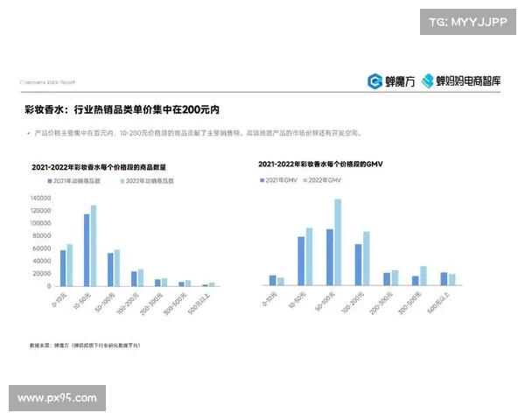Click the 2022 10-50元 bar in 商品数量 chart
The image size is (525, 420).
[94, 246]
